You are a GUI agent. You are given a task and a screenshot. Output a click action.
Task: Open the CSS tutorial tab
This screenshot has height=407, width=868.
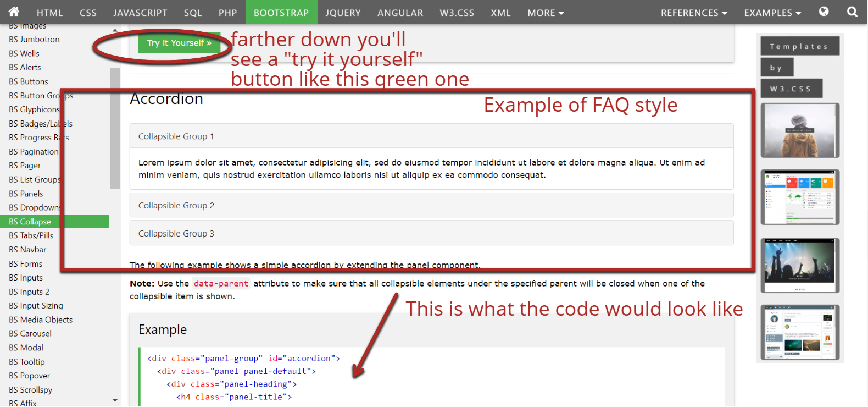tap(88, 13)
